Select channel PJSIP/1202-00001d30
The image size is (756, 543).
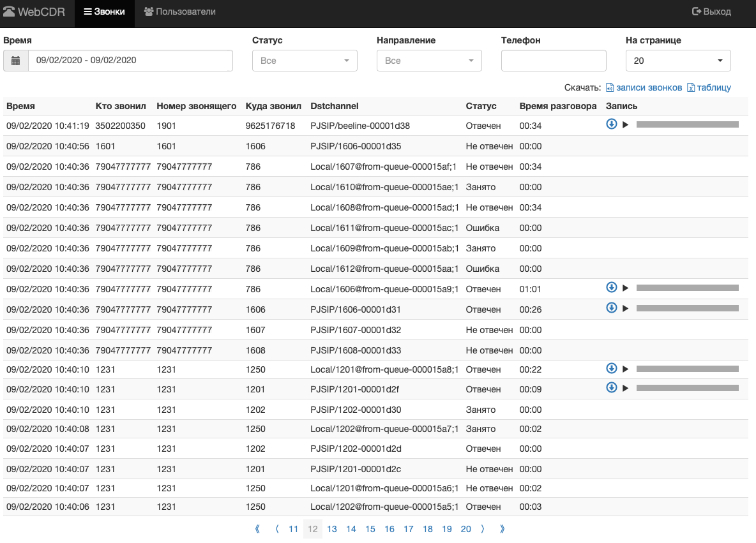(356, 410)
